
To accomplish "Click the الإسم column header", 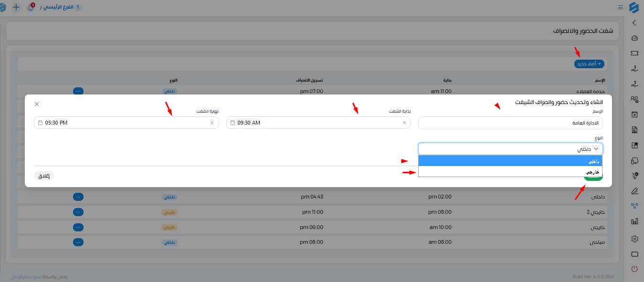I will (600, 79).
